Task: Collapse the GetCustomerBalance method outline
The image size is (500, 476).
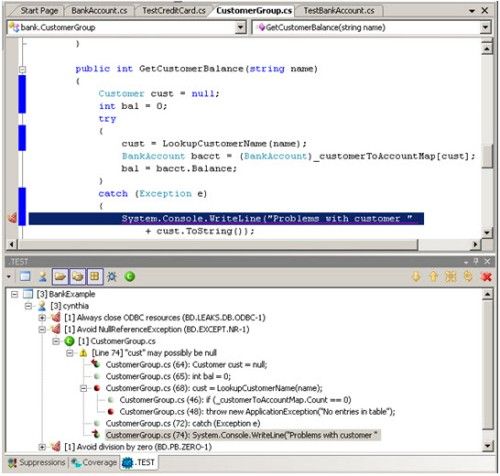Action: (22, 69)
